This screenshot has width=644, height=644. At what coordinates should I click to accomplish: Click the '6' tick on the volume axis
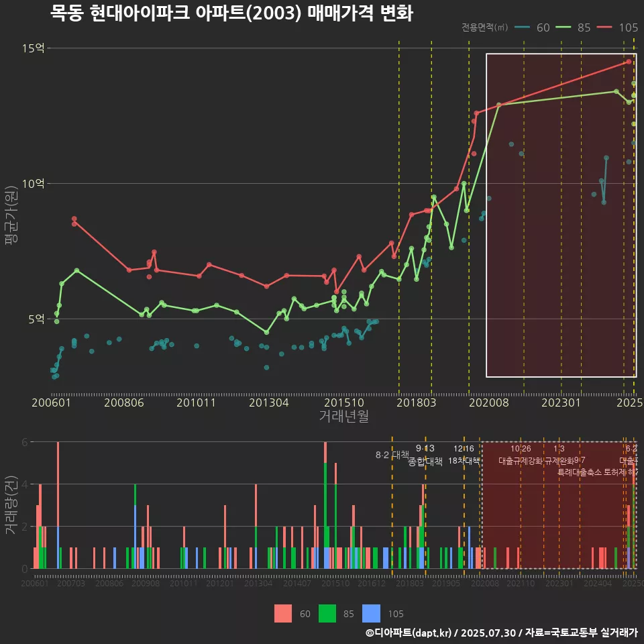(x=25, y=442)
